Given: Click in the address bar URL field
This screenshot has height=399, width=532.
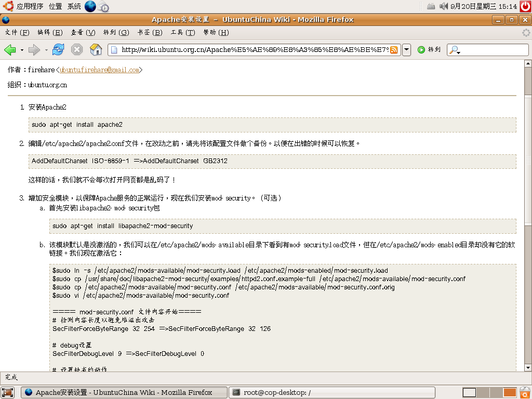Looking at the screenshot, I should click(255, 50).
